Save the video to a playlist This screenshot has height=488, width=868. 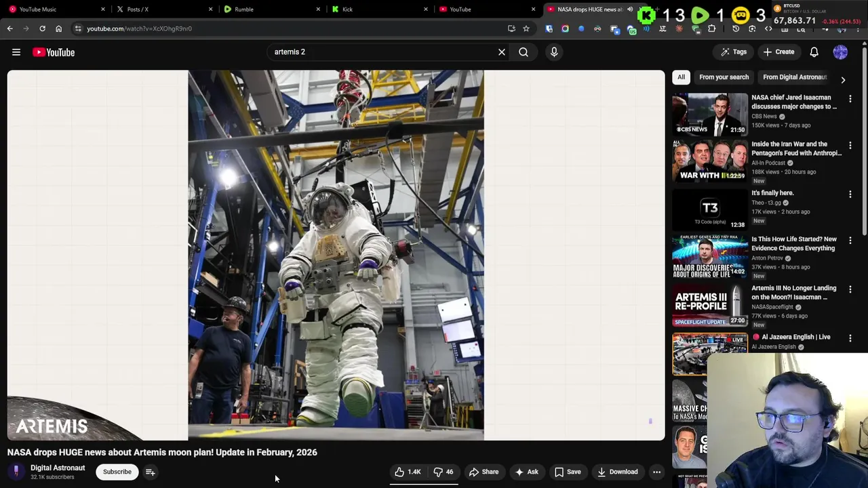click(568, 472)
